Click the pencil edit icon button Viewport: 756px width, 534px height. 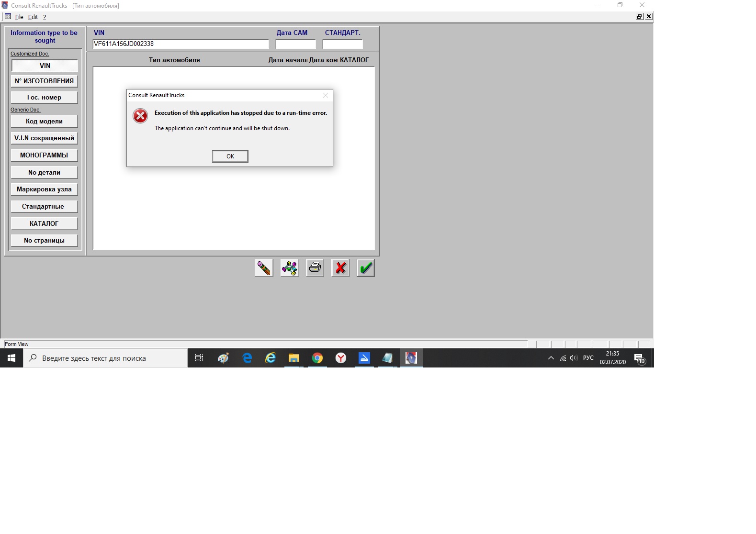(x=264, y=268)
